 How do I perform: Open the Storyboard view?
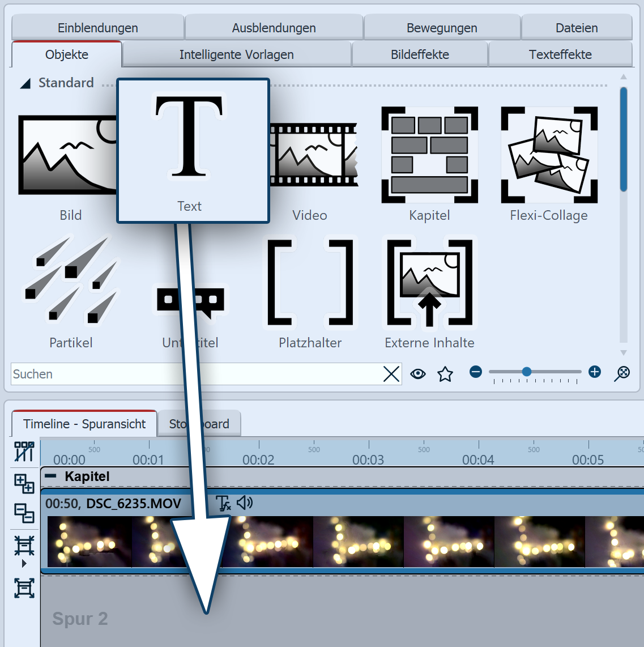pos(199,423)
